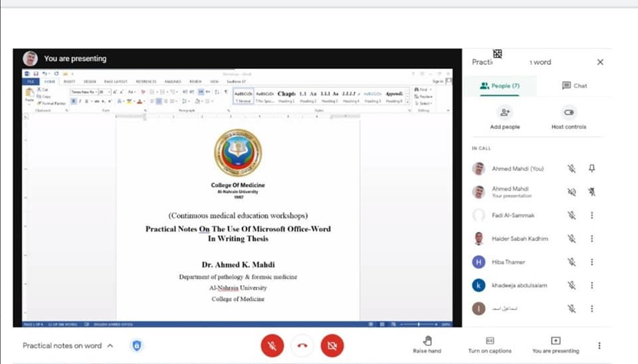Toggle mic icon for Ahmed Mahdi (You)

tap(572, 168)
